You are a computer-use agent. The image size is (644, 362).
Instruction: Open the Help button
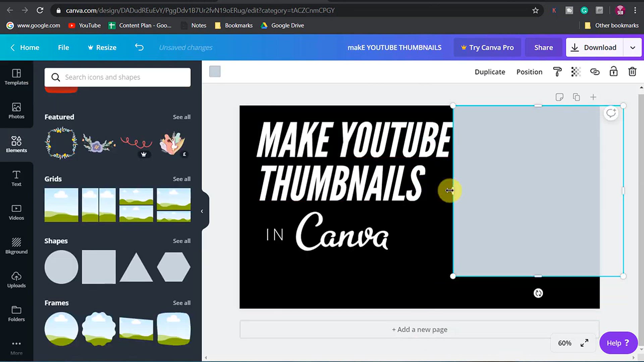pyautogui.click(x=618, y=343)
